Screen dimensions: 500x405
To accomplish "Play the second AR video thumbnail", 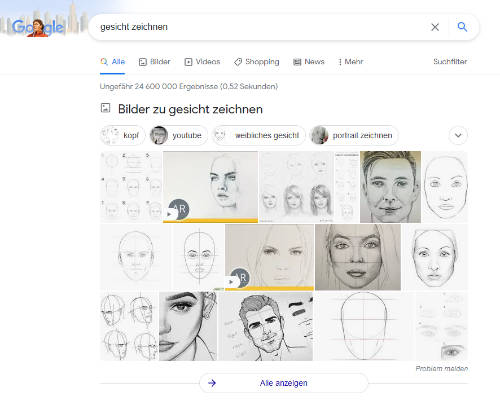I will (269, 257).
